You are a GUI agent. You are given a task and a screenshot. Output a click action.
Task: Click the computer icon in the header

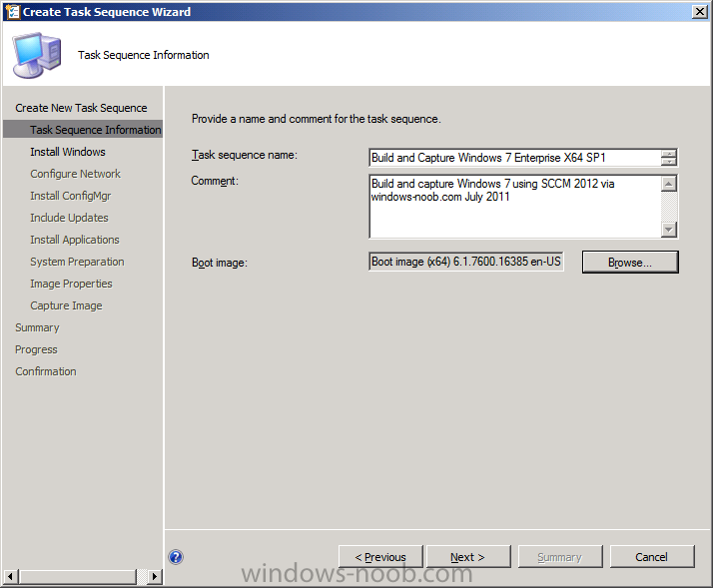(37, 55)
